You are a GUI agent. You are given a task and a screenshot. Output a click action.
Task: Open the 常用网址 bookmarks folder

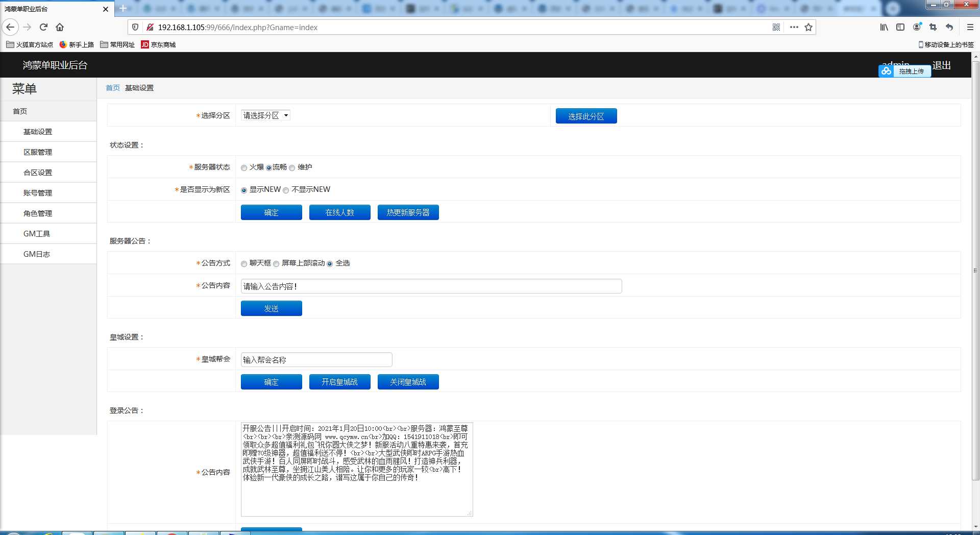[117, 44]
